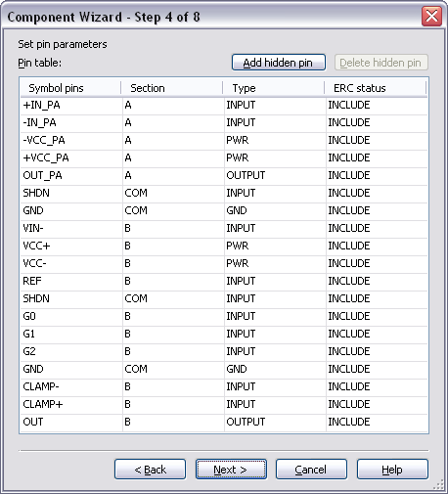Select the CLAMP- pin name
The height and width of the screenshot is (494, 448).
41,386
